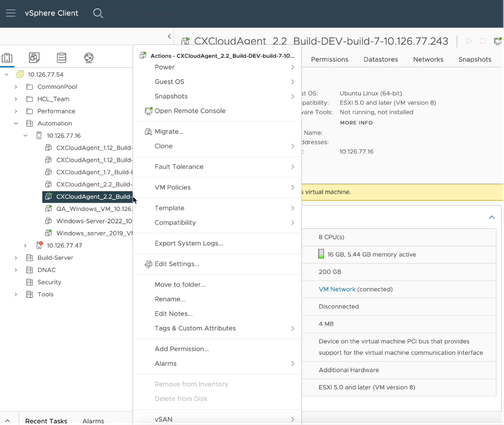Collapse the VM Hardware card chevron
Image resolution: width=504 pixels, height=425 pixels.
(492, 217)
